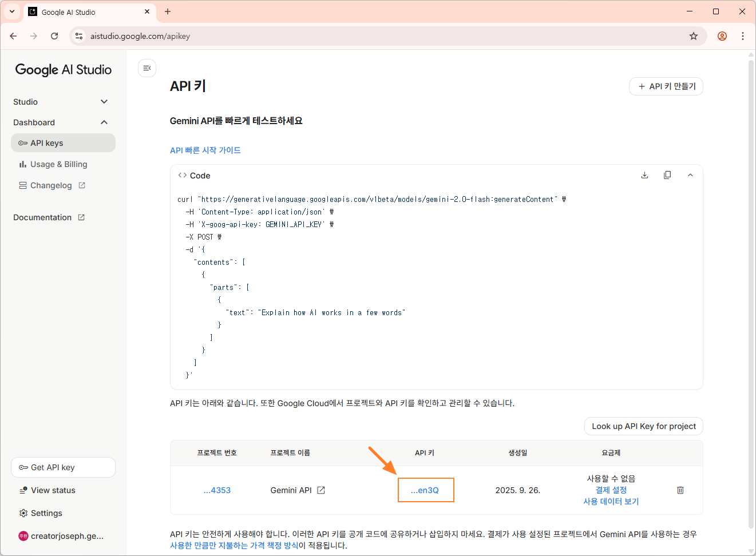Close the Google AI Studio tab
The height and width of the screenshot is (556, 756).
[147, 11]
